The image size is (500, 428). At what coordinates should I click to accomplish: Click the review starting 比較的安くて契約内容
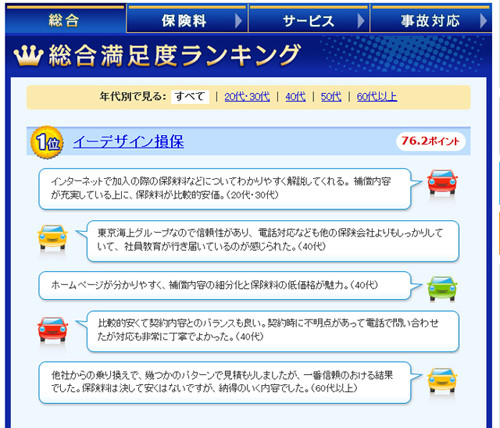click(273, 331)
